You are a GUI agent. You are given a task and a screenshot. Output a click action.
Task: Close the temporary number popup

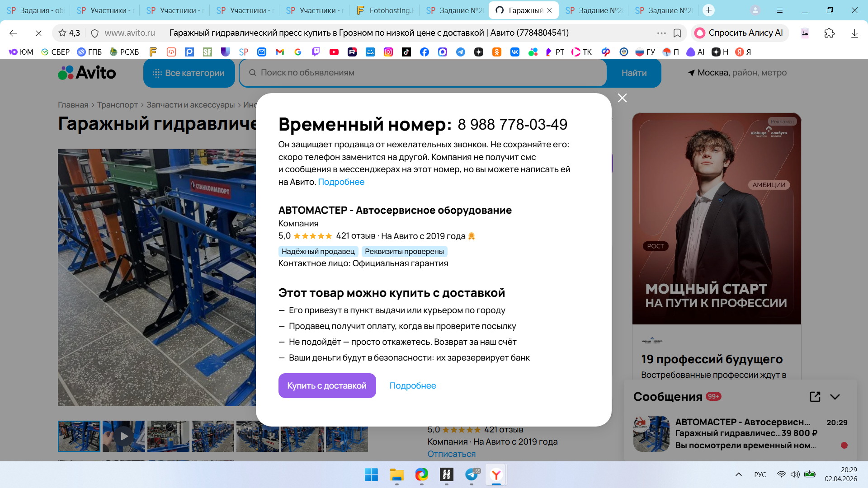pyautogui.click(x=622, y=98)
